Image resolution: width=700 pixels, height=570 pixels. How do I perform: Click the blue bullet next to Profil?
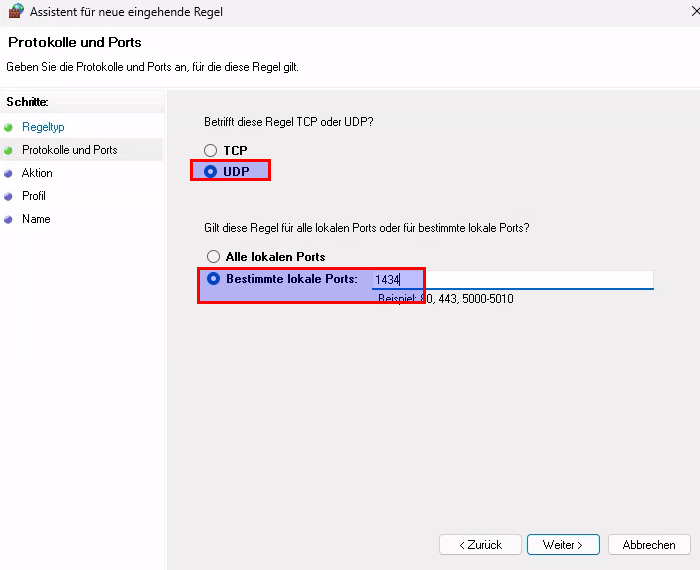[9, 197]
